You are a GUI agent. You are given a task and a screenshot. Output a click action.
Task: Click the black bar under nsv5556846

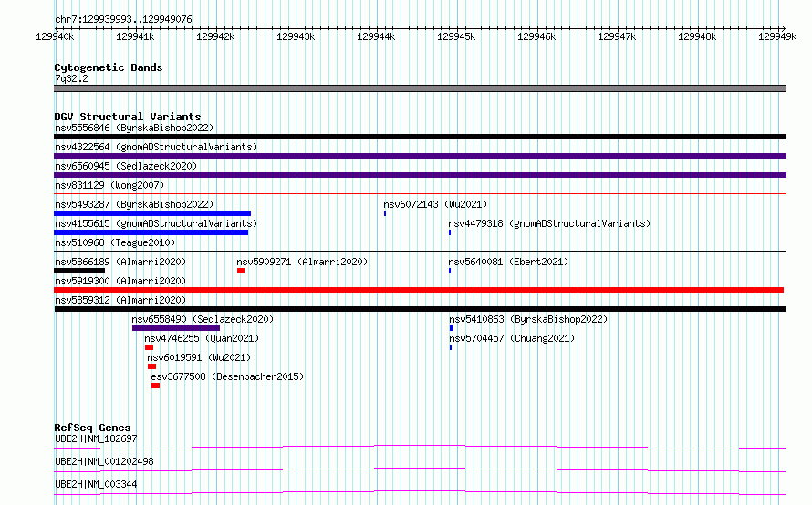420,137
